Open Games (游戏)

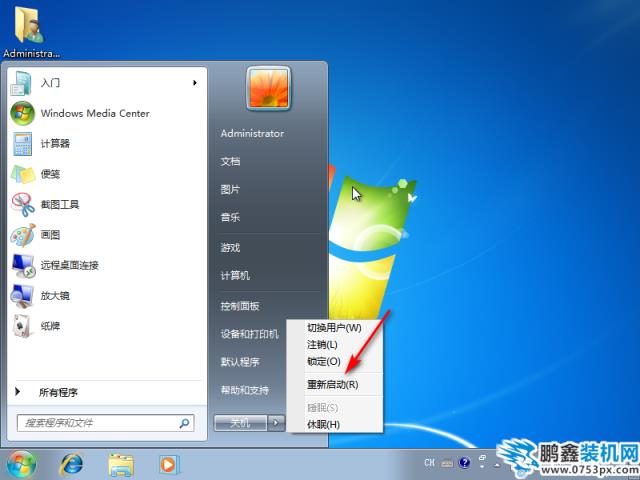click(x=231, y=248)
